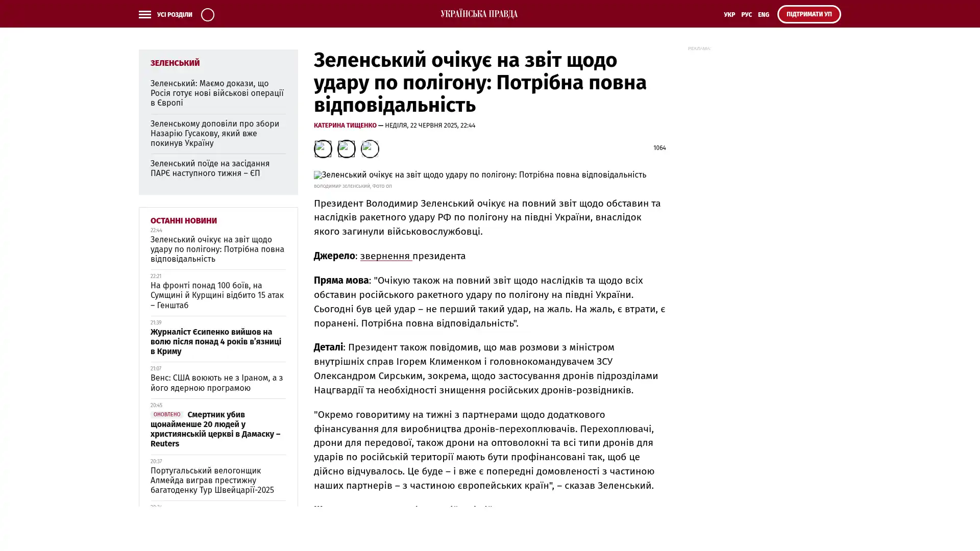Switch language to УКР
980x551 pixels.
coord(729,15)
